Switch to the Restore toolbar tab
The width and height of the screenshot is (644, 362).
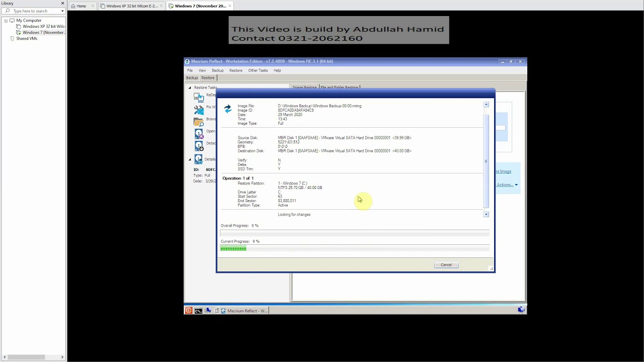coord(208,78)
